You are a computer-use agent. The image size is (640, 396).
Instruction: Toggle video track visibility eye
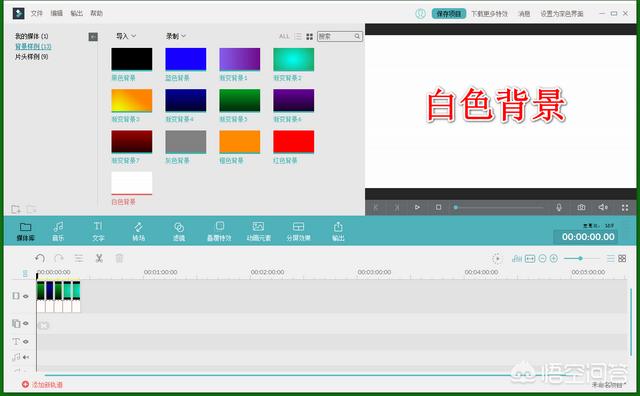click(26, 296)
